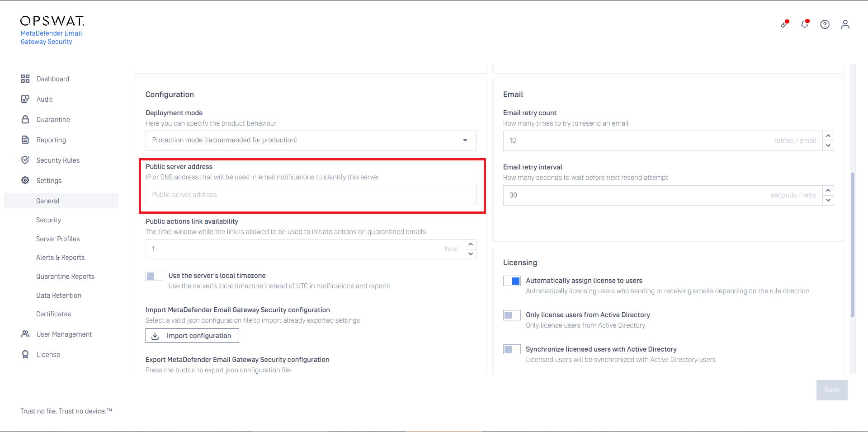Click the License badge icon
Screen dimensions: 868x432
coord(25,354)
